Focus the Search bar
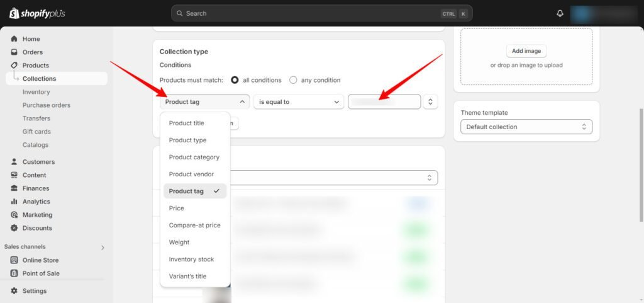 point(321,13)
